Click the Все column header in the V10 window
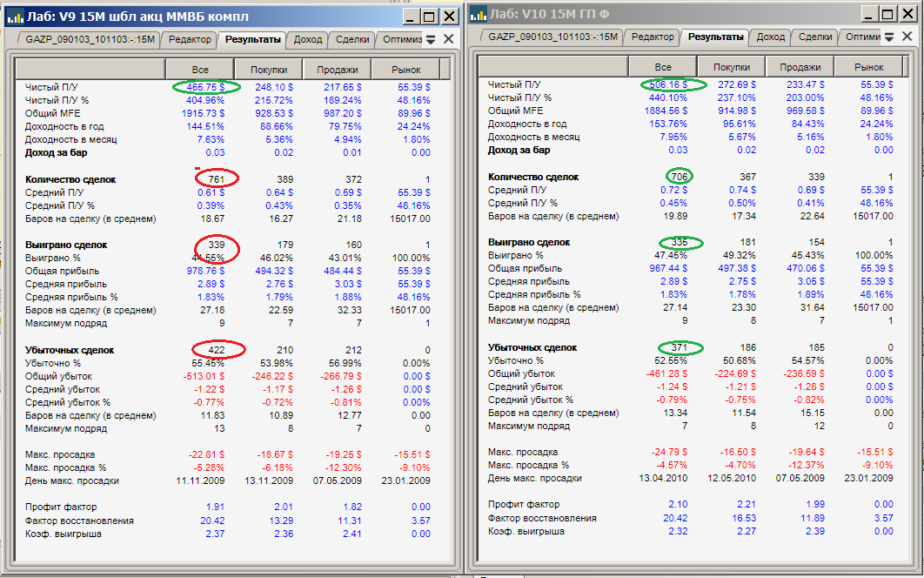 click(663, 67)
